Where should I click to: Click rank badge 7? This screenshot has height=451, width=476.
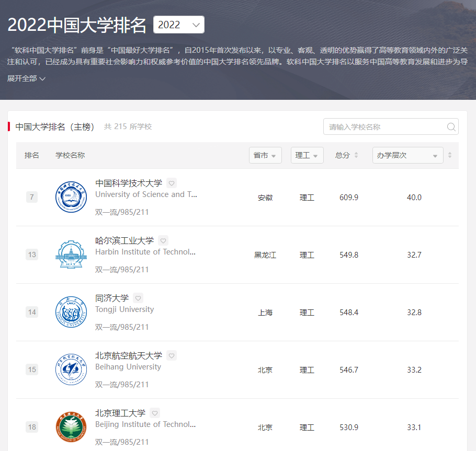click(x=32, y=197)
